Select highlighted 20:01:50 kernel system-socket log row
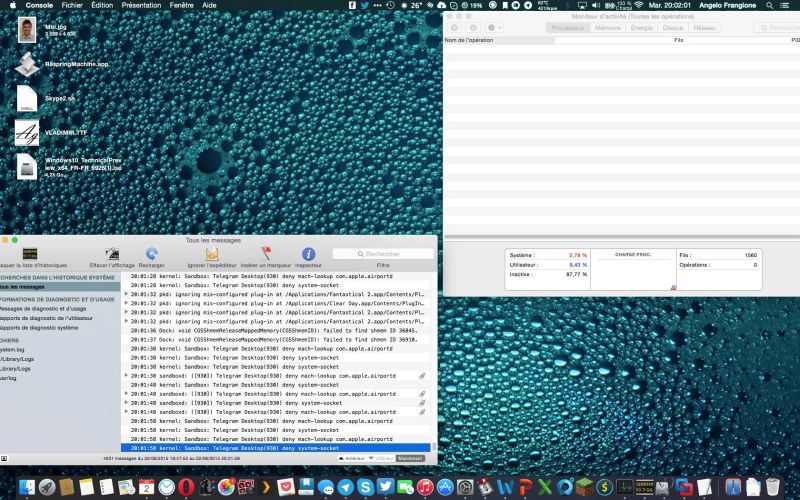The image size is (800, 500). point(276,448)
